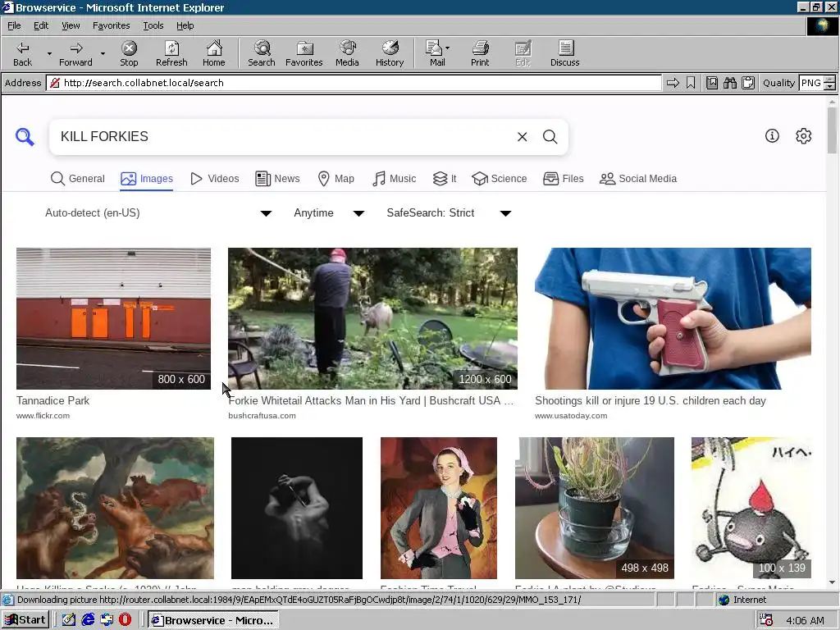This screenshot has height=630, width=840.
Task: Switch to the Map search tab
Action: (336, 178)
